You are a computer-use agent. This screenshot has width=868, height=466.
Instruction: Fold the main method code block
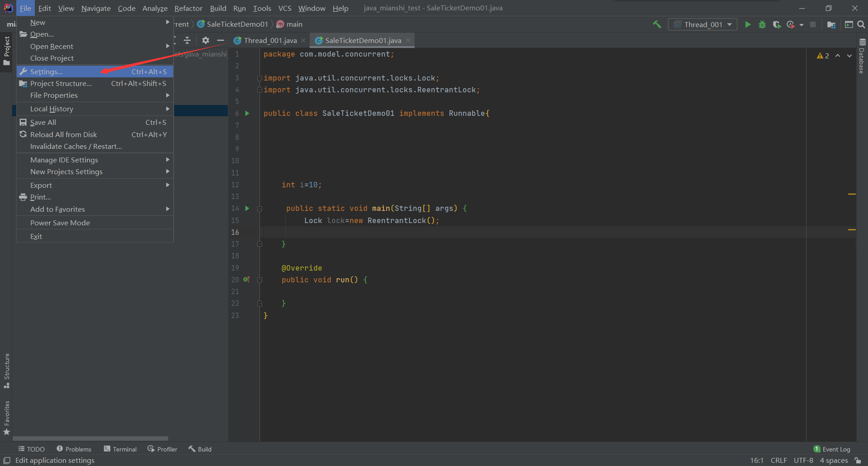click(x=260, y=209)
